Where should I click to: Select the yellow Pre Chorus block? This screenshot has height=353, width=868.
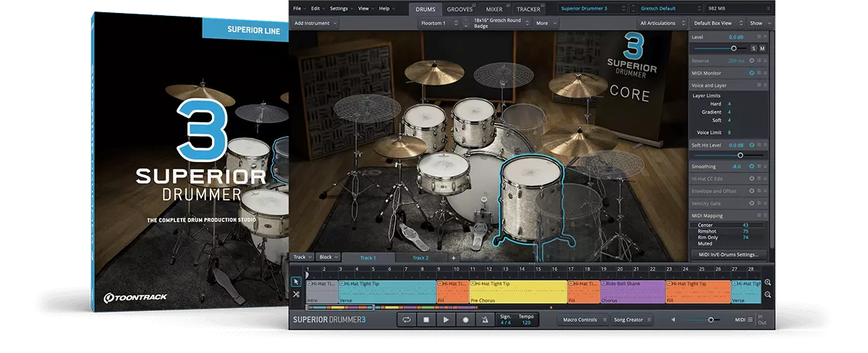click(x=518, y=292)
